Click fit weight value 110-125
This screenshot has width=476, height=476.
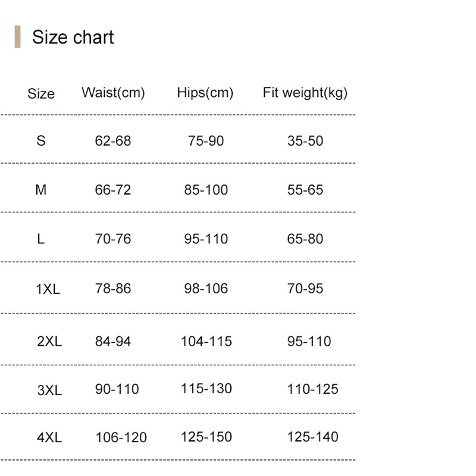click(312, 389)
